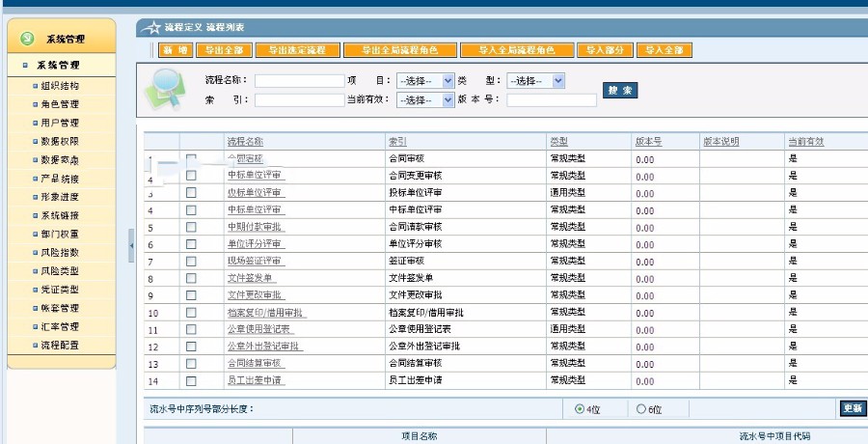Click the 合同请款审核 index cell

point(416,227)
